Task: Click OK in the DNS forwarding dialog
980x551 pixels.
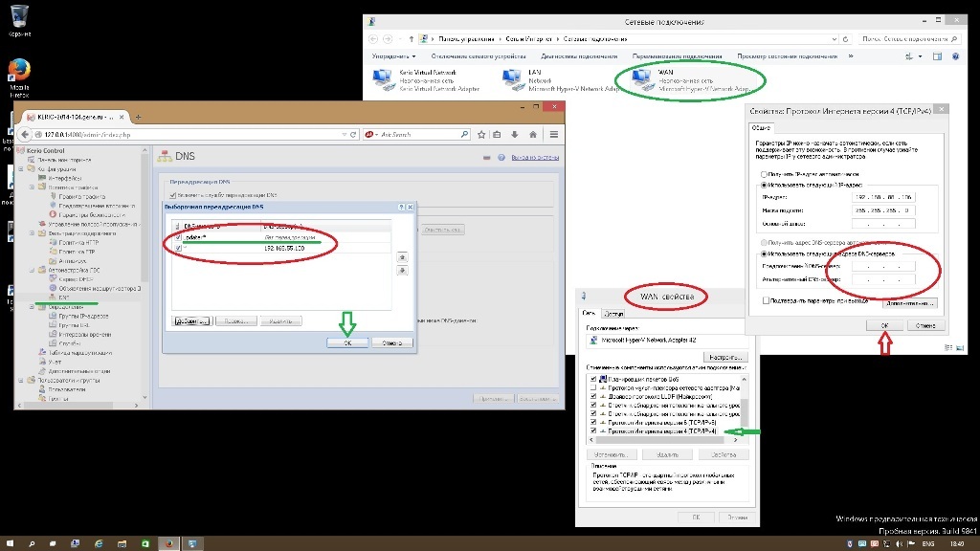Action: tap(347, 342)
